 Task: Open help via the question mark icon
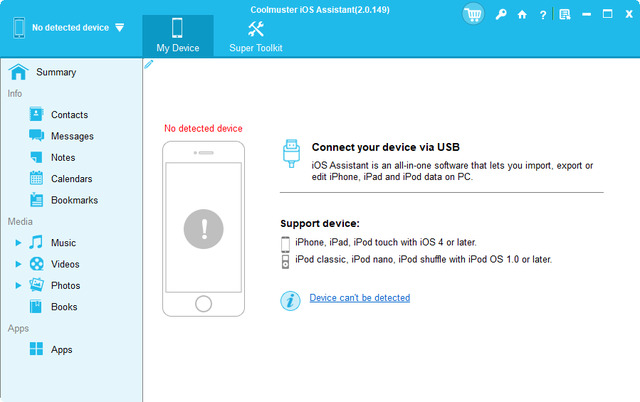542,15
